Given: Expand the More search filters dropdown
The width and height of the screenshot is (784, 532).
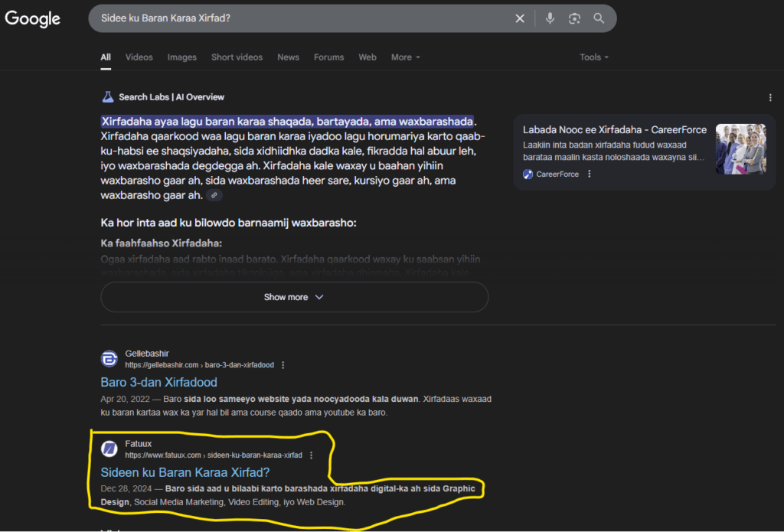Looking at the screenshot, I should 406,57.
